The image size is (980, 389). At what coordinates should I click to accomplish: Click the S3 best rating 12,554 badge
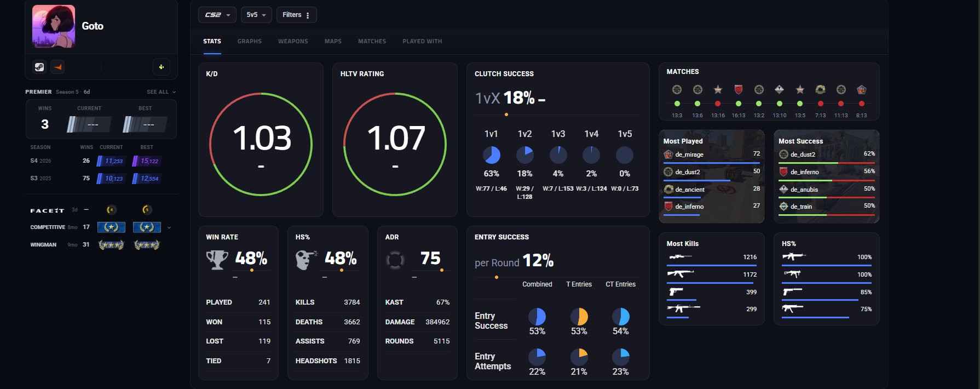pos(146,179)
